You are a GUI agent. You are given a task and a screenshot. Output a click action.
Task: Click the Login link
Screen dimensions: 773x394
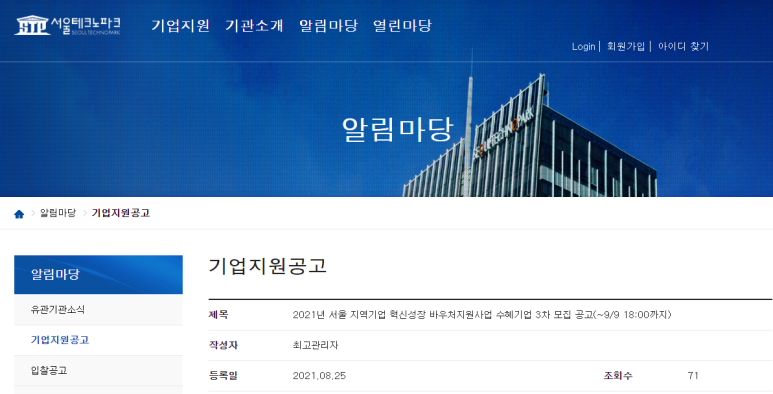point(584,46)
